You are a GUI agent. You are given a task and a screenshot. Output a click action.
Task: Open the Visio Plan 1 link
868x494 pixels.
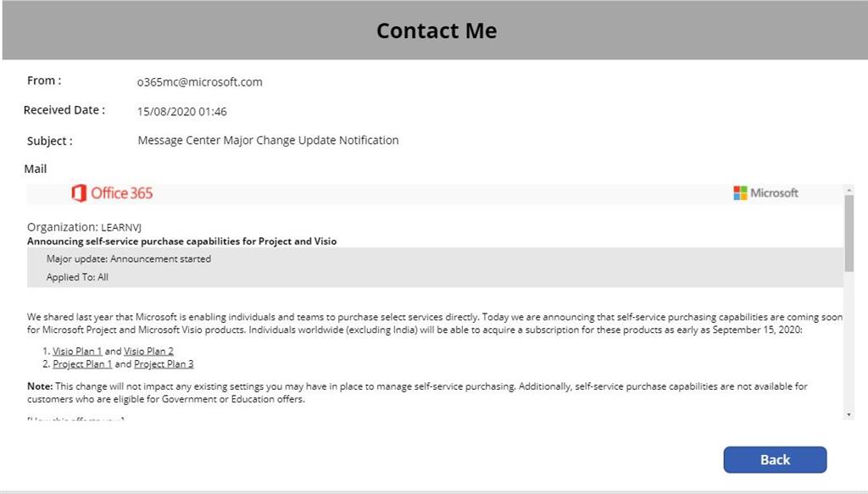77,351
